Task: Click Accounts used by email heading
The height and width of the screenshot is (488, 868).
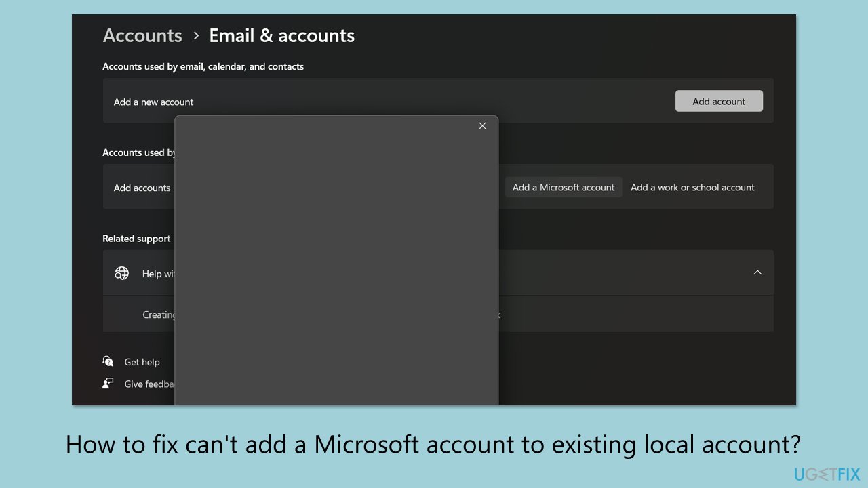Action: click(203, 66)
